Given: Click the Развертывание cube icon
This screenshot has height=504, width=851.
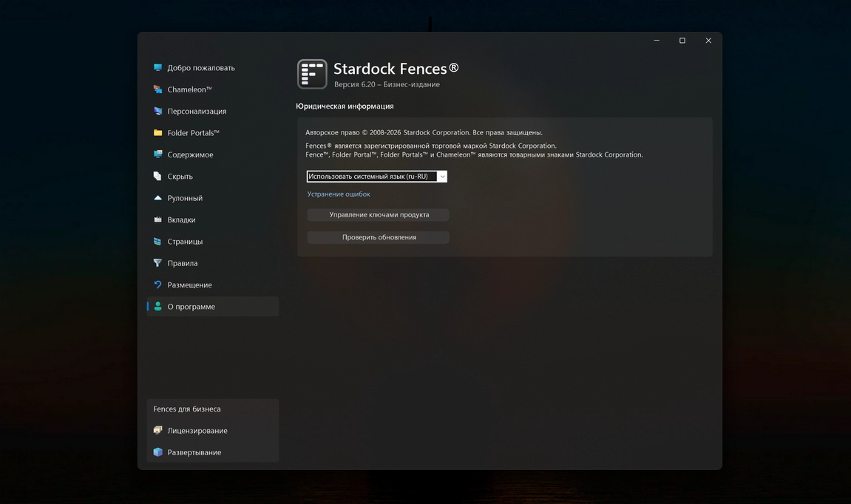Looking at the screenshot, I should click(x=158, y=452).
